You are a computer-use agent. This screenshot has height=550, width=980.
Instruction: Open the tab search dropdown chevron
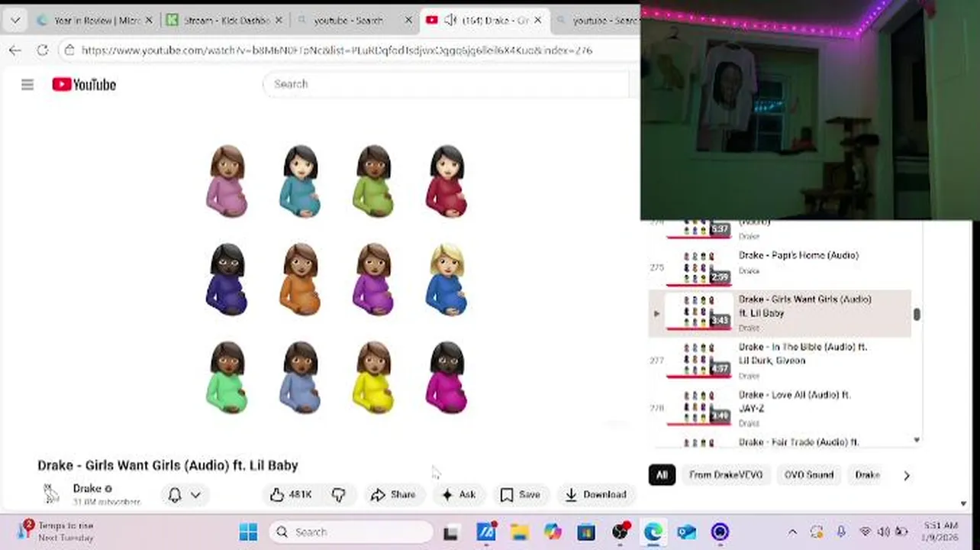(x=15, y=21)
